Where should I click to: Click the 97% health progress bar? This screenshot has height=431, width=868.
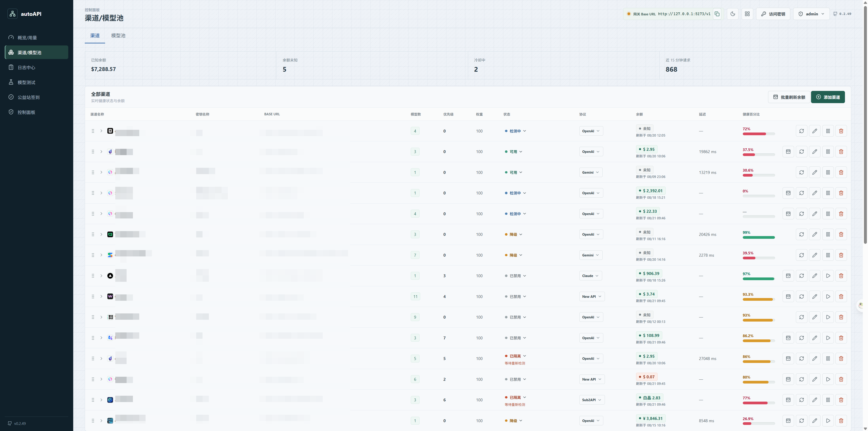759,279
